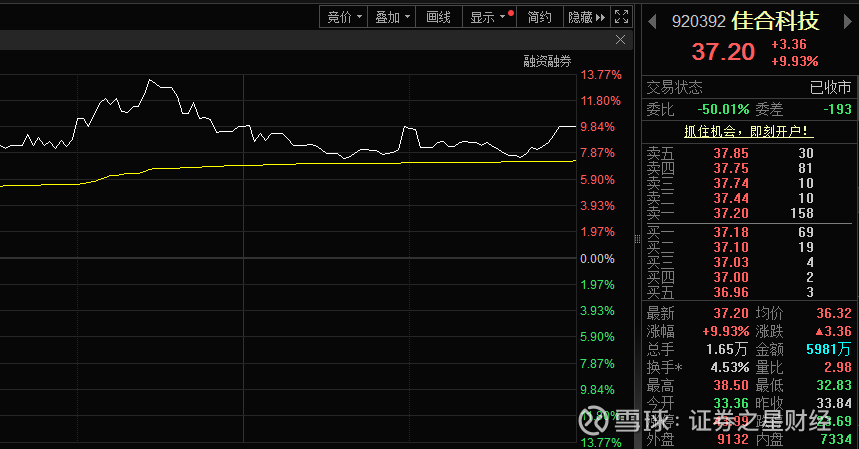This screenshot has height=449, width=859.
Task: Click 总手 value 1.65万
Action: (727, 349)
